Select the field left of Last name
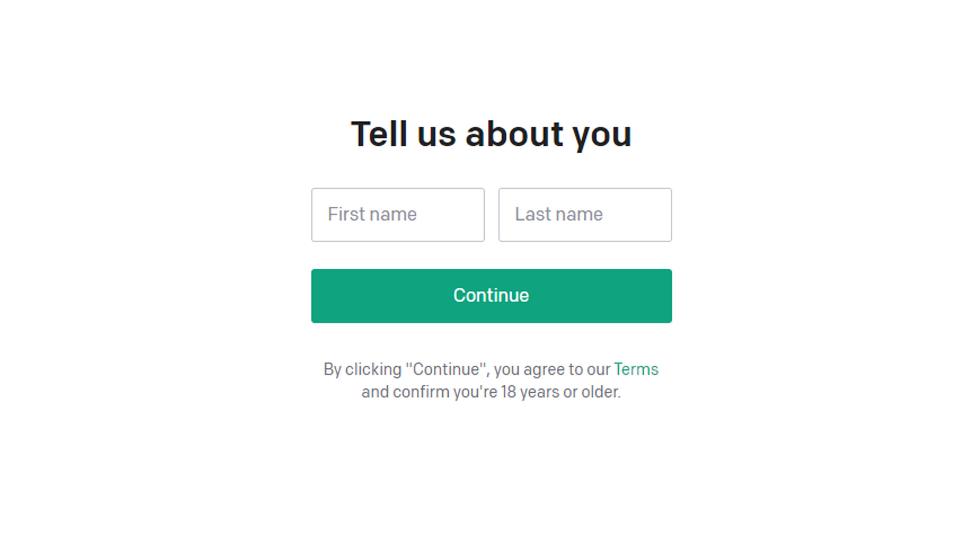This screenshot has height=551, width=980. pyautogui.click(x=398, y=215)
